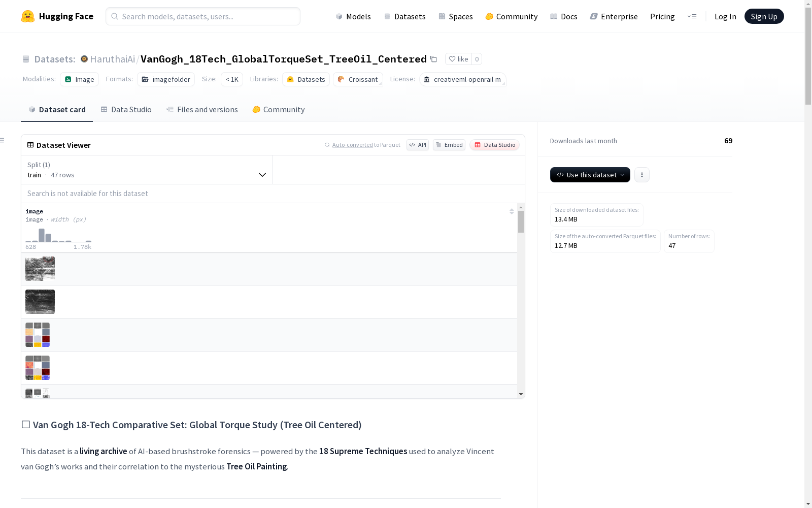This screenshot has height=508, width=812.
Task: Click the API button in Dataset Viewer
Action: 418,145
